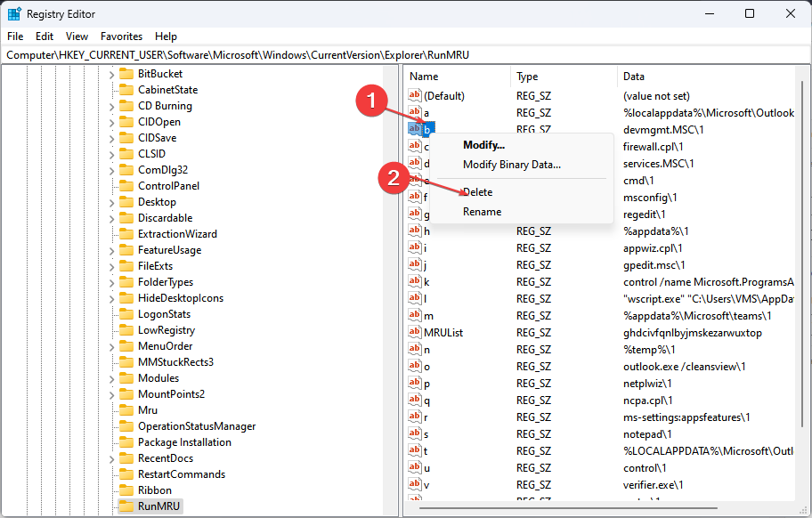Expand the Discardable key chevron
Image resolution: width=812 pixels, height=518 pixels.
coord(111,218)
